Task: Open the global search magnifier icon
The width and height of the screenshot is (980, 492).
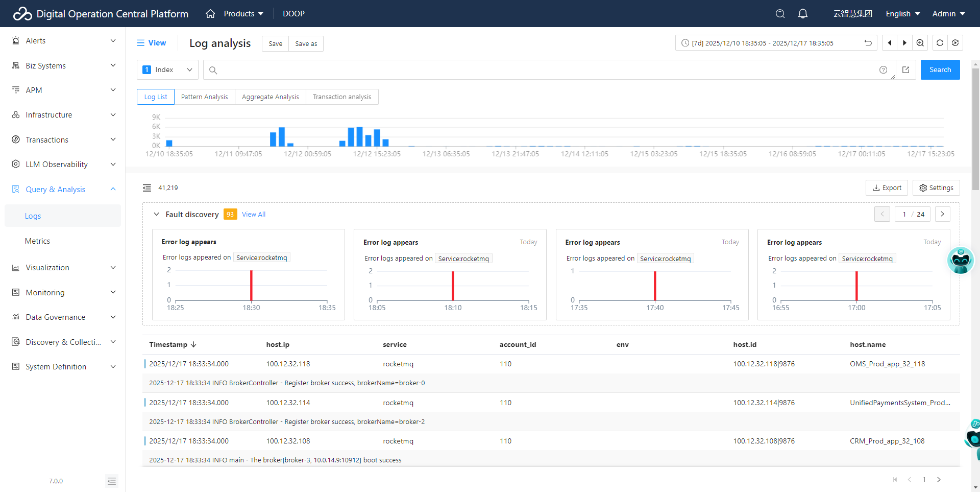Action: pyautogui.click(x=780, y=14)
